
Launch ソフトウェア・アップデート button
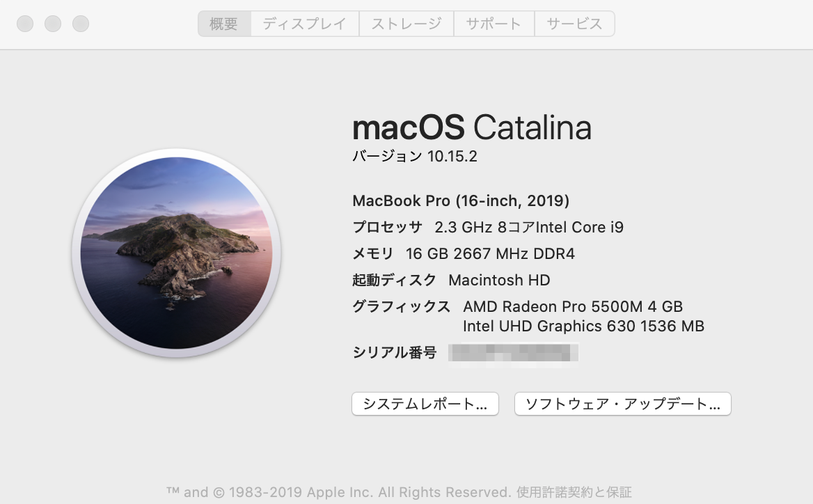[623, 404]
